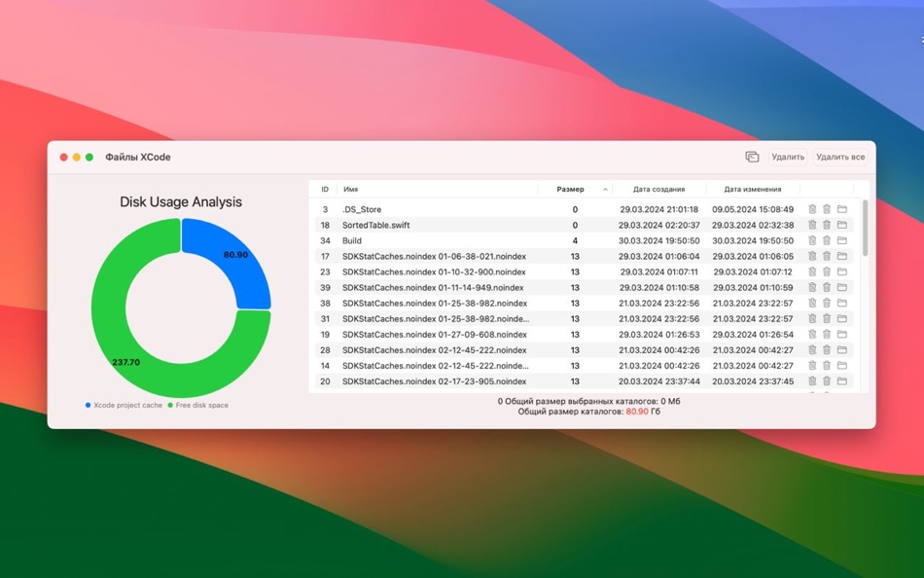Select SDKStatCaches.noindex 02-17-23-905.noindex
This screenshot has height=578, width=924.
pyautogui.click(x=435, y=381)
